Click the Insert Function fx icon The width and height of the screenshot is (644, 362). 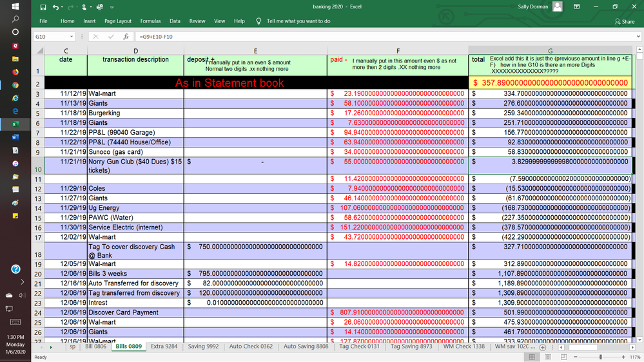point(126,37)
